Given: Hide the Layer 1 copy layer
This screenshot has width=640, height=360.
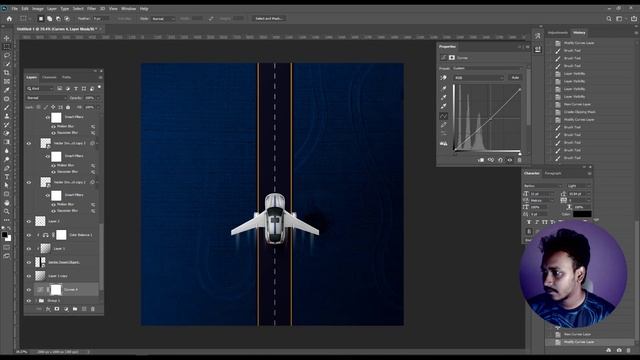Looking at the screenshot, I should click(29, 276).
